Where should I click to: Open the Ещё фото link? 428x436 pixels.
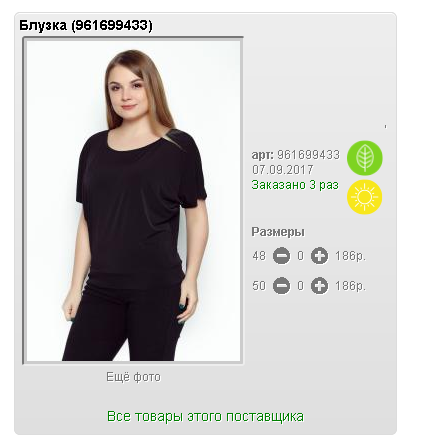tap(133, 377)
